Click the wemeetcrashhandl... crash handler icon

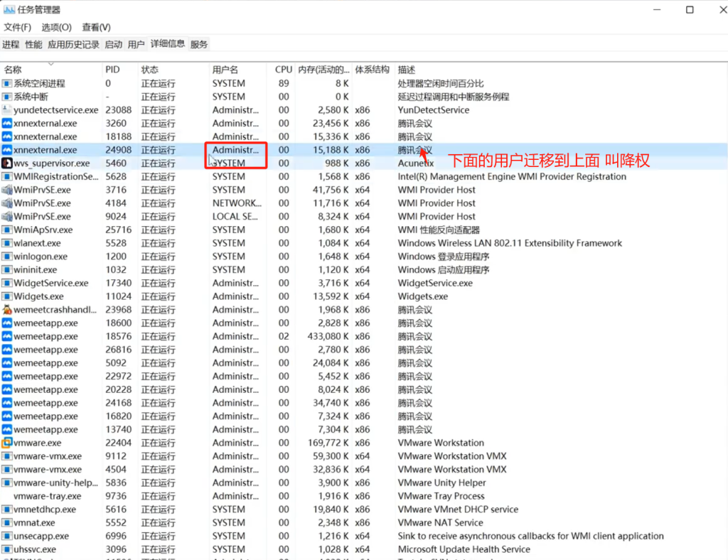click(x=6, y=310)
